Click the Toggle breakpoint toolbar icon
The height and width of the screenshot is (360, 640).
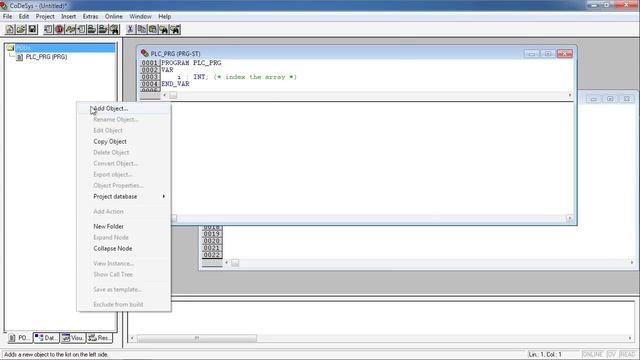(81, 29)
